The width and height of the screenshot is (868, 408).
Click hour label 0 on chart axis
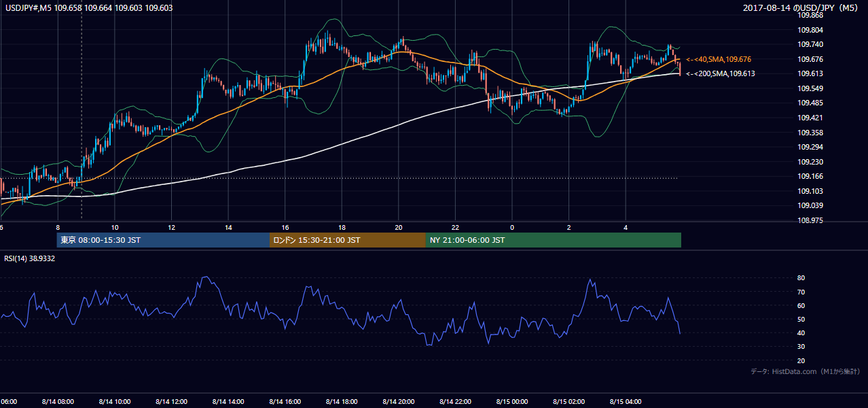pos(512,228)
